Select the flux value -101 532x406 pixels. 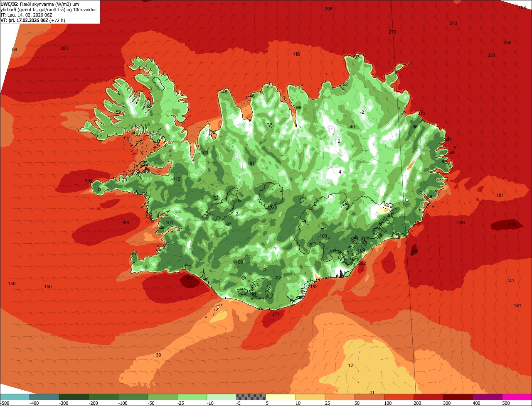coord(168,223)
